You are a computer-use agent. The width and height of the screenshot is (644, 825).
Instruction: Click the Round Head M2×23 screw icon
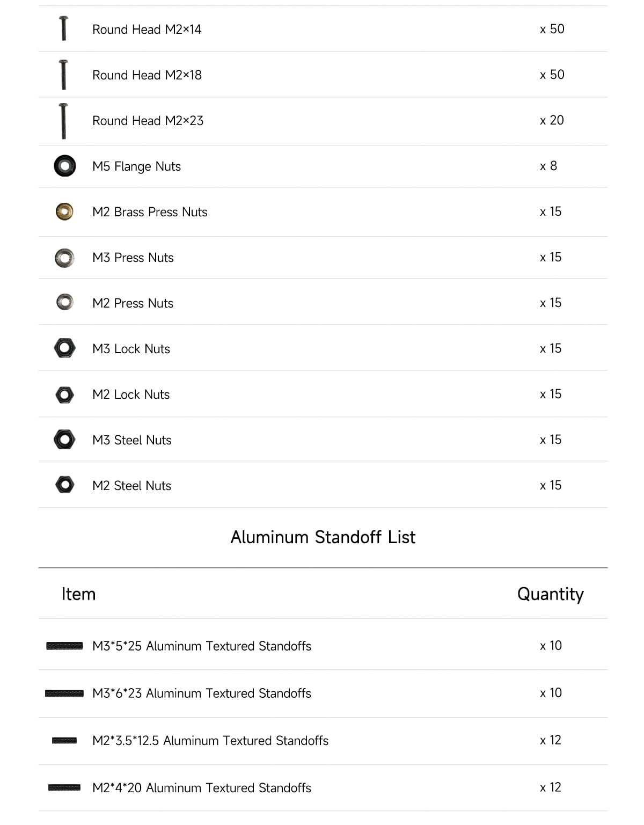tap(63, 121)
